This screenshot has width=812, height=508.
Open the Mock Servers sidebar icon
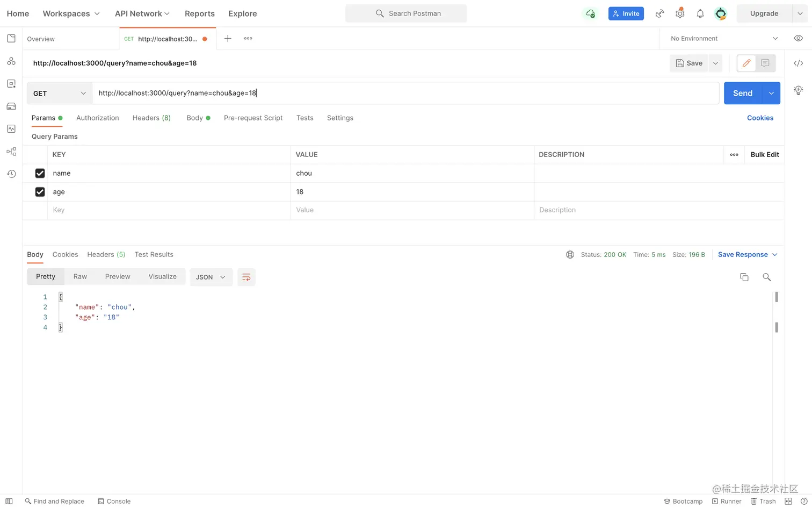point(11,106)
